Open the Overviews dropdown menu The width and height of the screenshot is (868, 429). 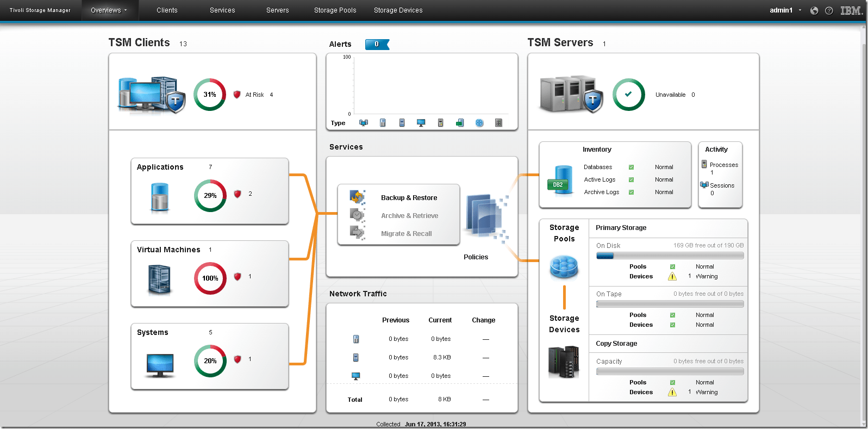(x=109, y=10)
